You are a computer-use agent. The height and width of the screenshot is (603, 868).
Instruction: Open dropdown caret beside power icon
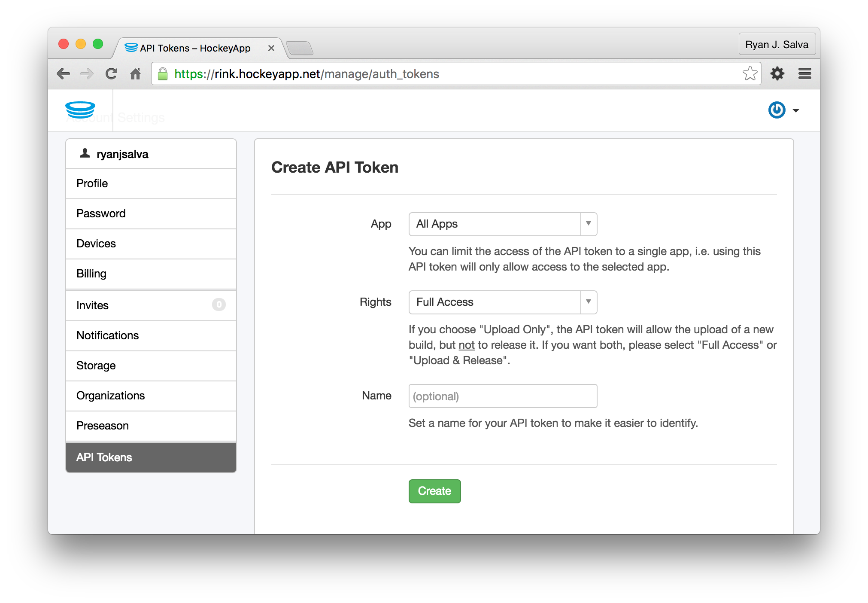tap(796, 111)
